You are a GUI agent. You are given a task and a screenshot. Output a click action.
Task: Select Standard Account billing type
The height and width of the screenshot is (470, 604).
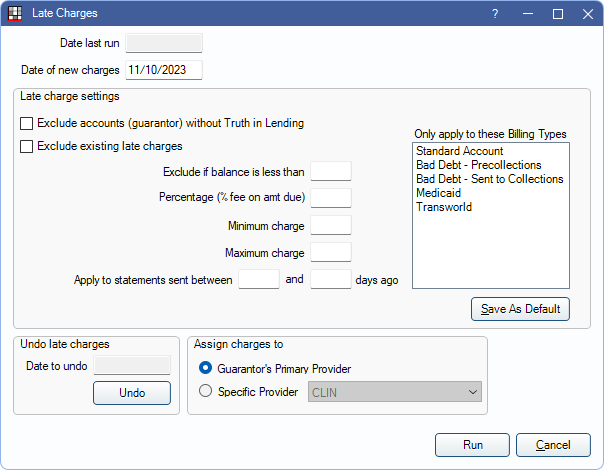click(x=460, y=152)
